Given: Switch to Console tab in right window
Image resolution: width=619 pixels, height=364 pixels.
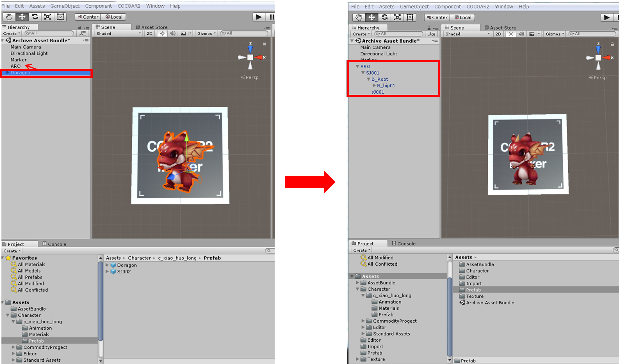Looking at the screenshot, I should coord(404,244).
